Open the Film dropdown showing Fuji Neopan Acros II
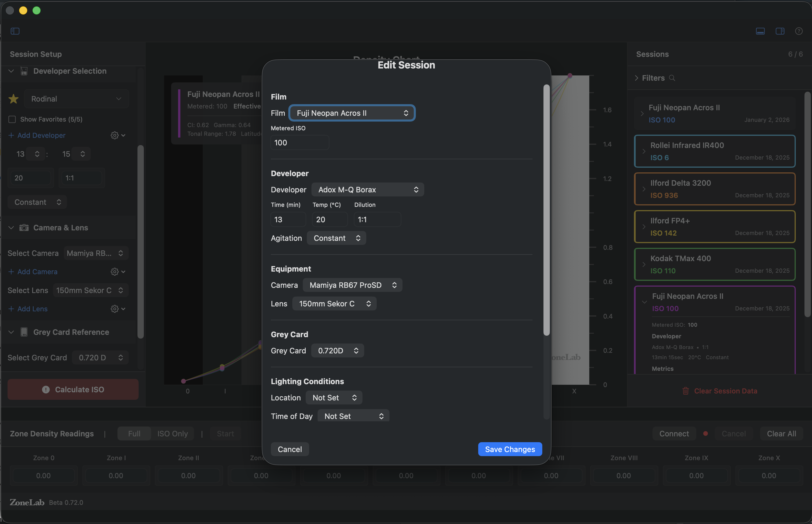The image size is (812, 524). (351, 113)
